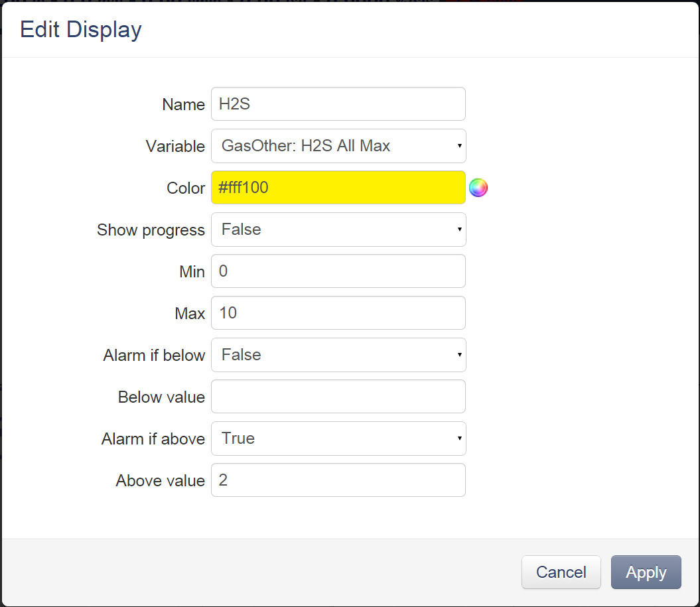Select the Min input field

338,271
